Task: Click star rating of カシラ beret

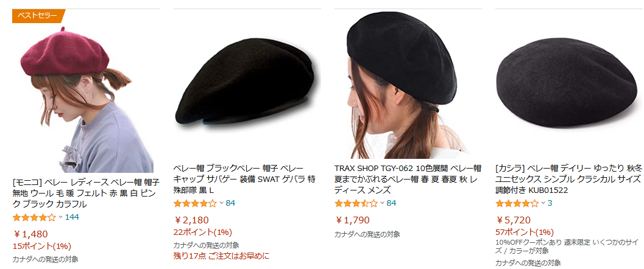Action: click(x=517, y=203)
